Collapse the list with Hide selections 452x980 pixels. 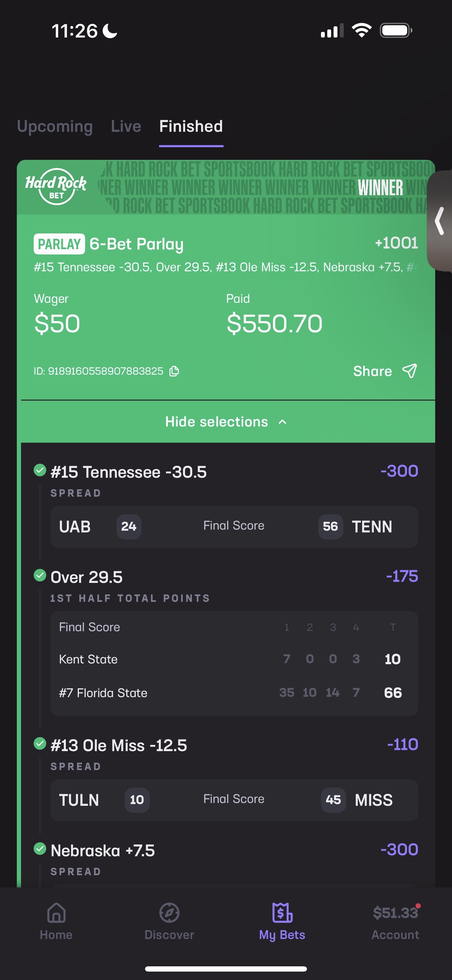217,422
